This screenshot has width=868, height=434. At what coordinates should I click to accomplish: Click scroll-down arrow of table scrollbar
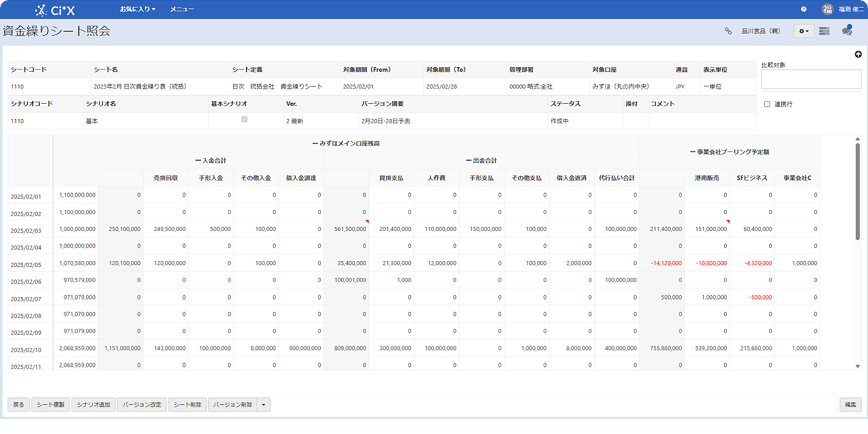[x=858, y=366]
